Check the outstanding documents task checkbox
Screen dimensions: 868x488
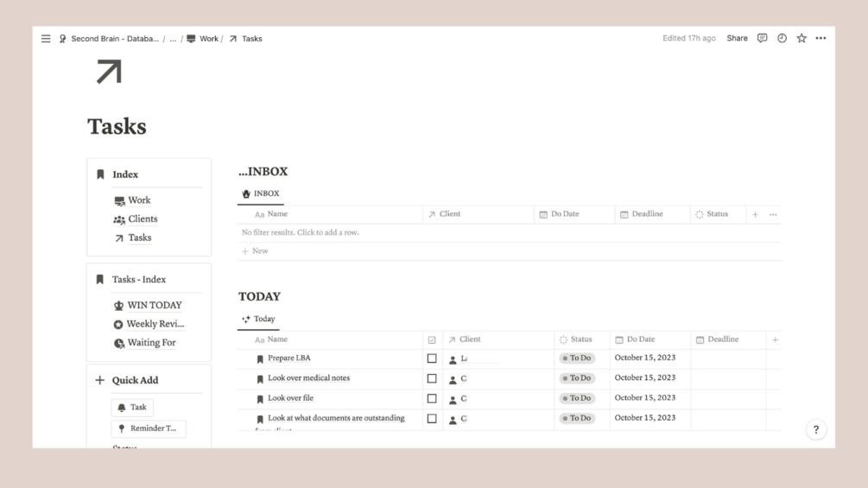click(432, 418)
